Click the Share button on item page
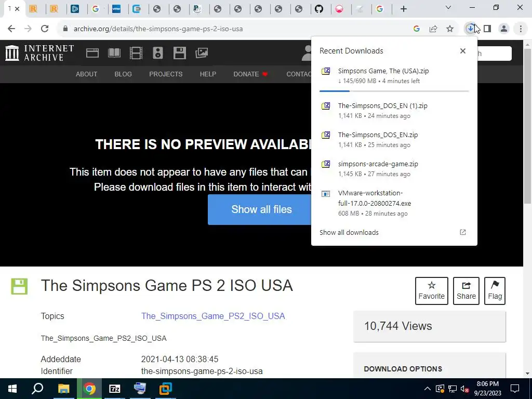The image size is (532, 399). click(466, 291)
